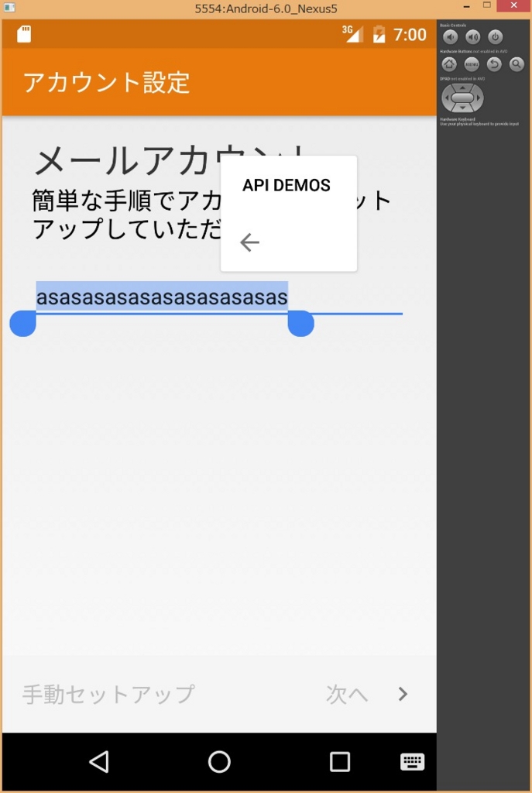Select API DEMOS in the popup menu

[287, 185]
